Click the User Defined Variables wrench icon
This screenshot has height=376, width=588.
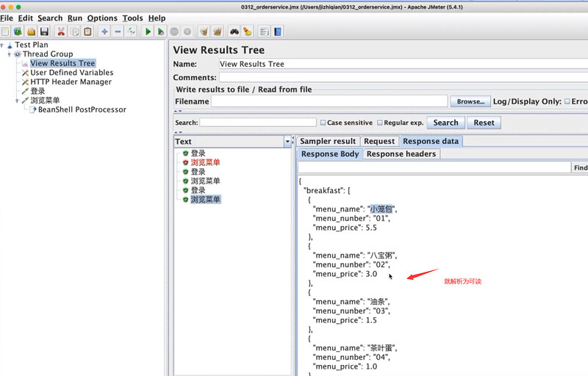point(25,73)
